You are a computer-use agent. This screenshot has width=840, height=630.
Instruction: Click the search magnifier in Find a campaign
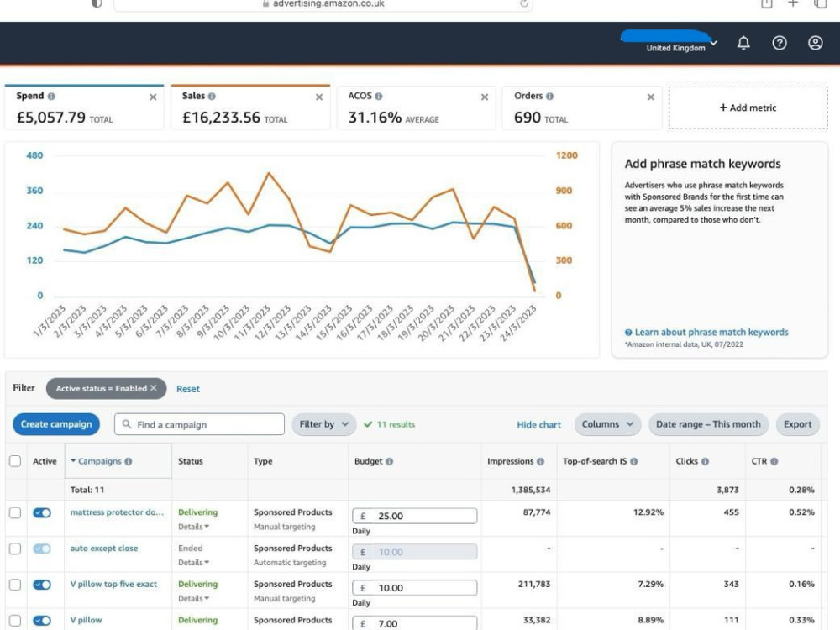127,424
